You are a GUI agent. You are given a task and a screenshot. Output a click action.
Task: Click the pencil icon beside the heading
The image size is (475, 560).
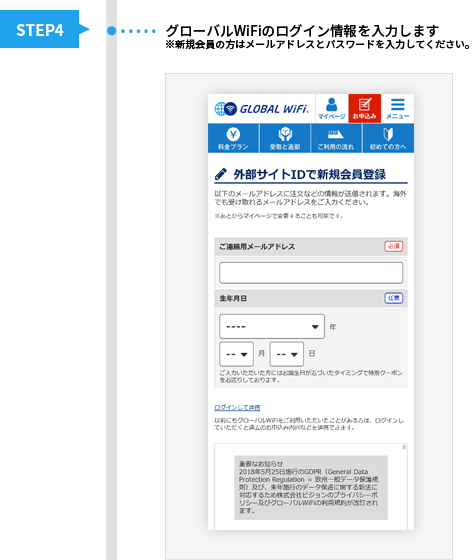coord(221,174)
